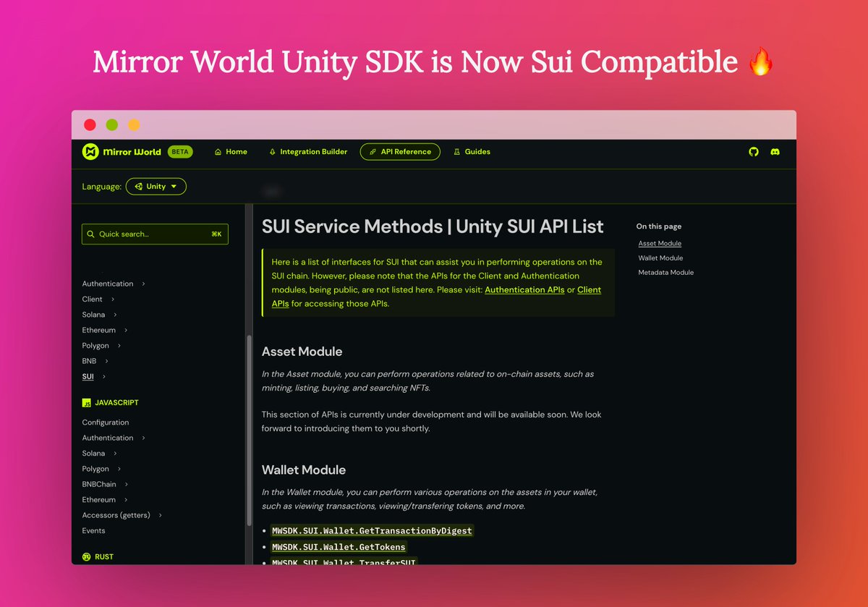Viewport: 868px width, 607px height.
Task: Click the green window dot
Action: point(112,124)
